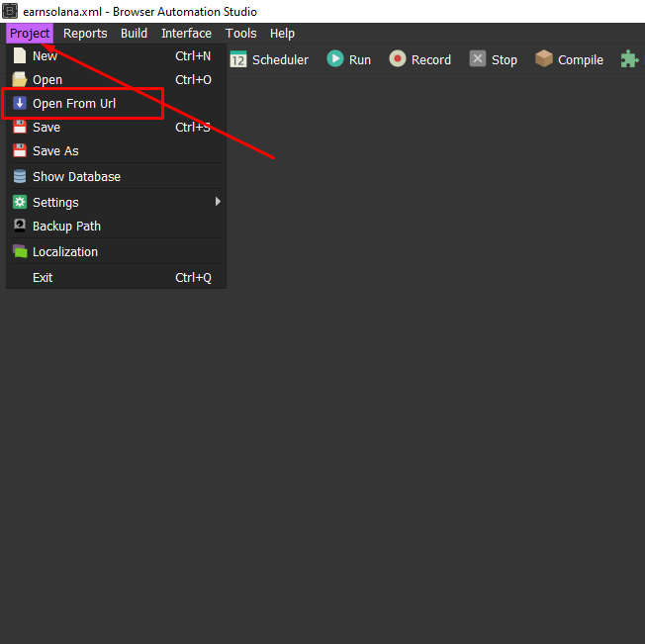
Task: Open the Interface menu
Action: pyautogui.click(x=186, y=34)
